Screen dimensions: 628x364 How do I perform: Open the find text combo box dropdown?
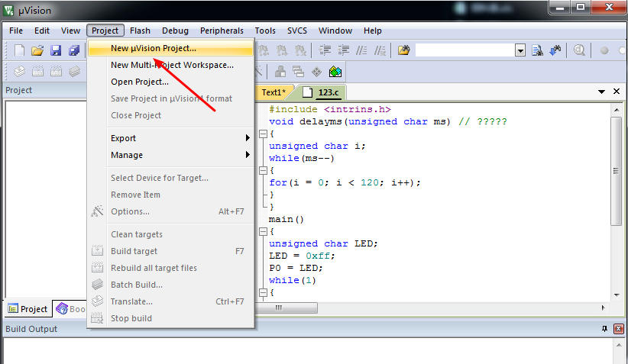tap(520, 51)
